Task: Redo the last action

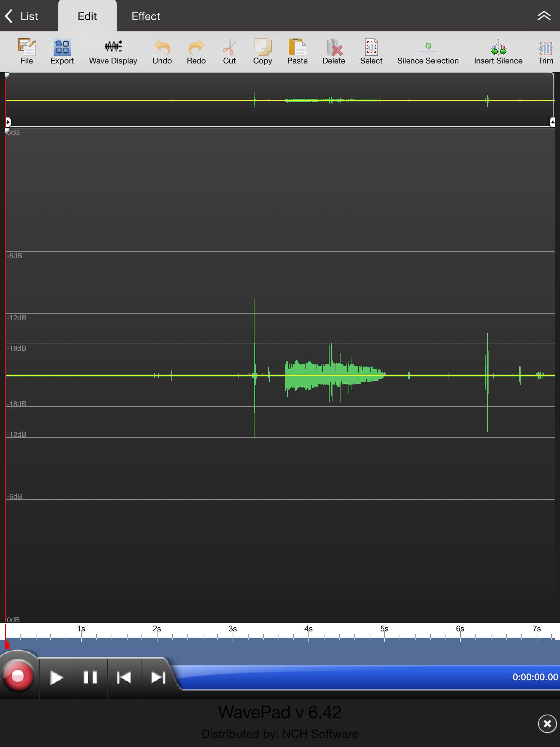Action: tap(196, 51)
